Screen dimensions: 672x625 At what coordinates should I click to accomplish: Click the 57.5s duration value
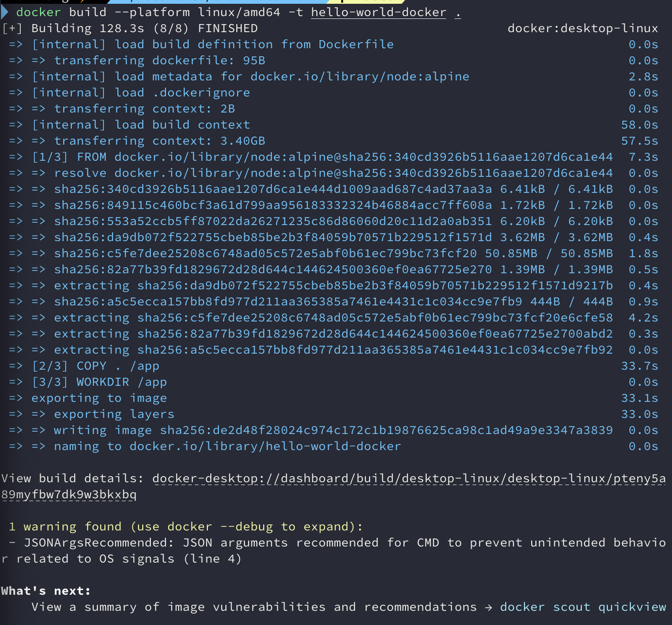[639, 141]
